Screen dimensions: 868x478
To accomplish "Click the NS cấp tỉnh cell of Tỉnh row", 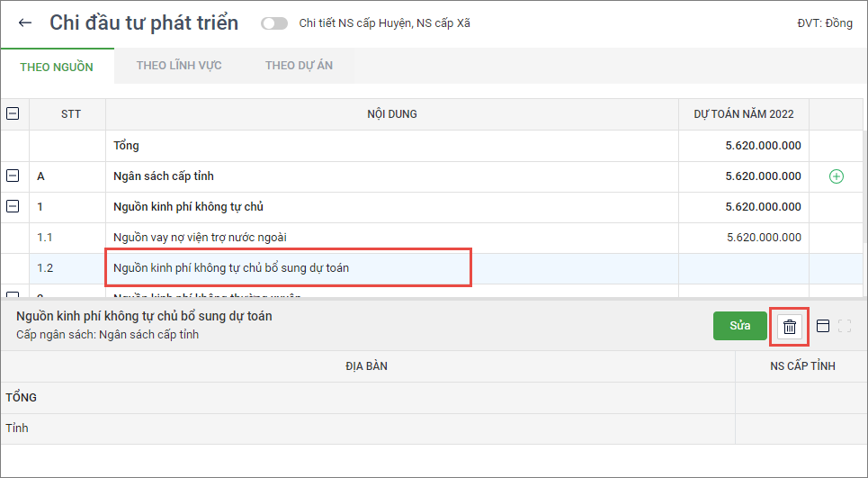I will click(x=801, y=428).
